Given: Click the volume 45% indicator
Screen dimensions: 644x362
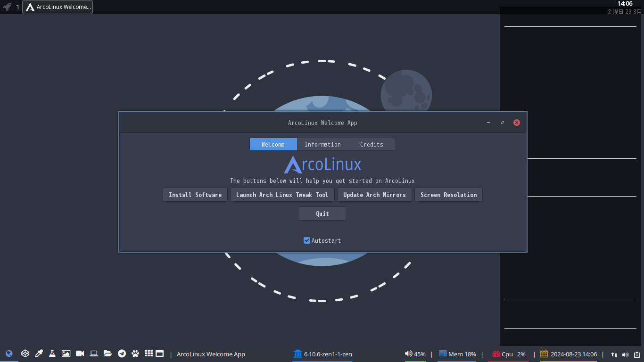Looking at the screenshot, I should [x=415, y=354].
